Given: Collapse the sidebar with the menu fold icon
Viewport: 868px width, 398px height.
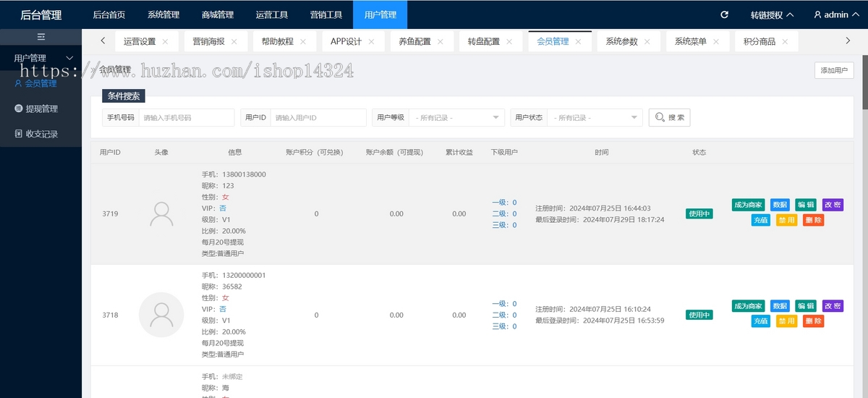Looking at the screenshot, I should point(41,36).
